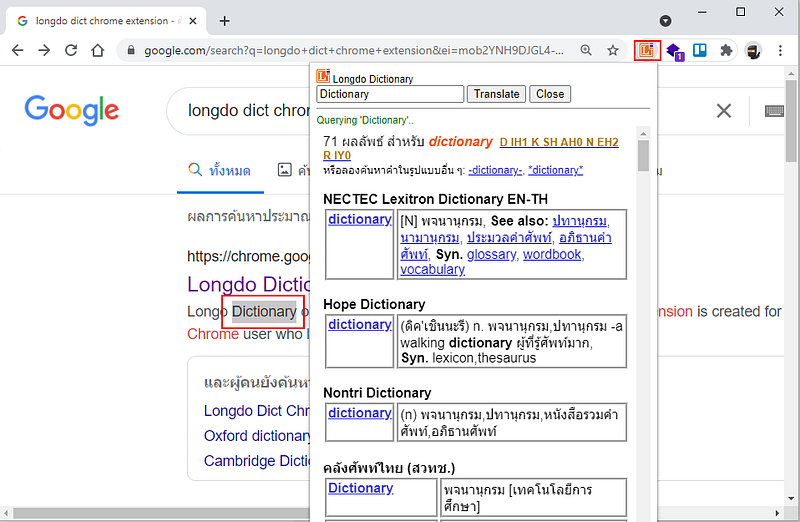The image size is (800, 522).
Task: Open the Dictionary link under คลังศัพท์ไทย
Action: coord(360,488)
